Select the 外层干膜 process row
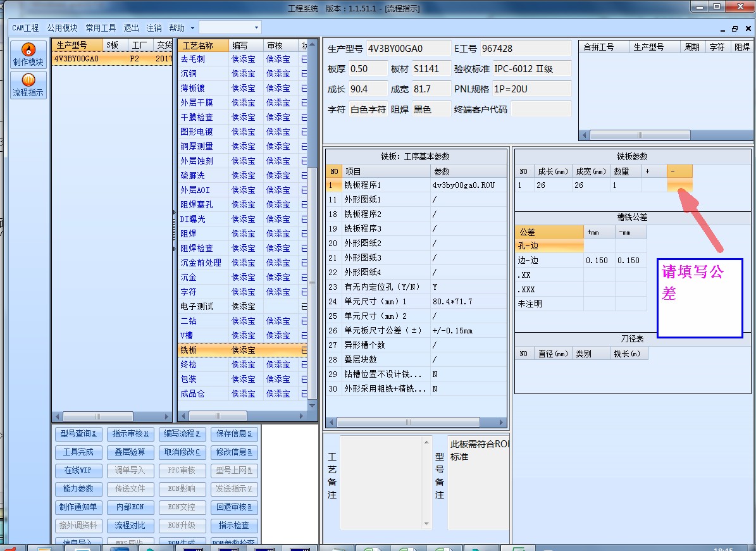Image resolution: width=756 pixels, height=551 pixels. (242, 102)
